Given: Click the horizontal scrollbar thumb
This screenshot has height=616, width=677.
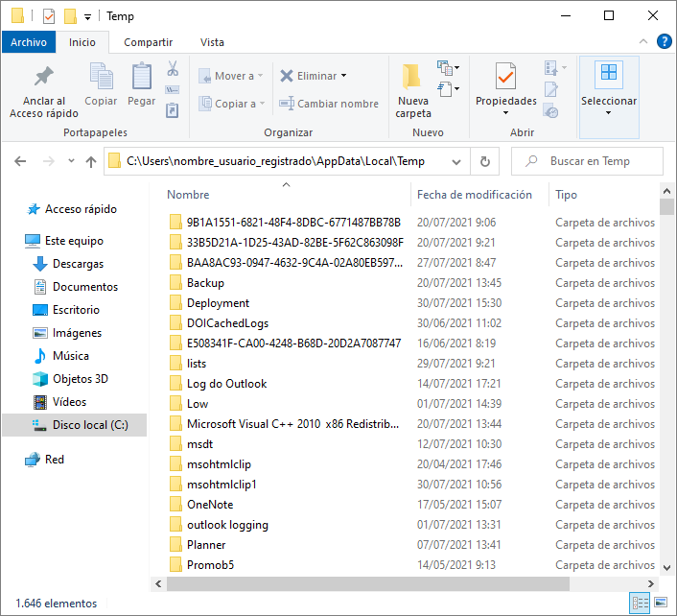Looking at the screenshot, I should click(368, 583).
